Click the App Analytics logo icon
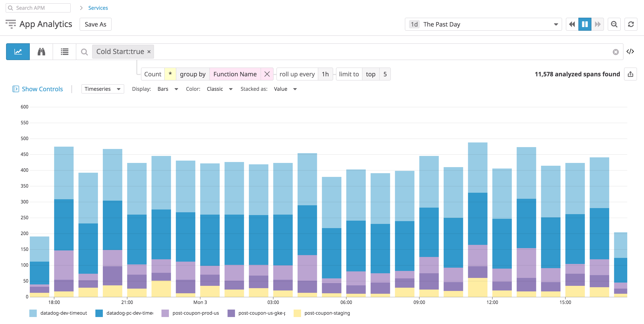The width and height of the screenshot is (644, 324). [x=11, y=24]
